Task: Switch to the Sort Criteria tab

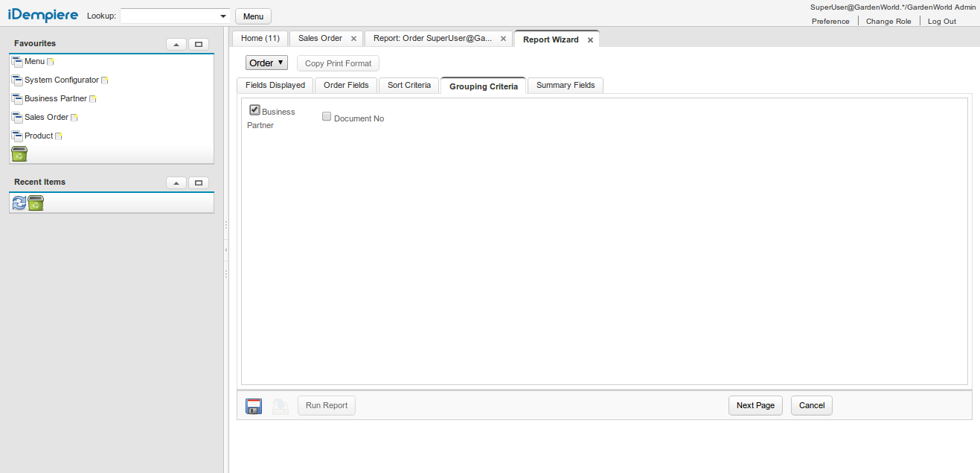Action: tap(409, 86)
